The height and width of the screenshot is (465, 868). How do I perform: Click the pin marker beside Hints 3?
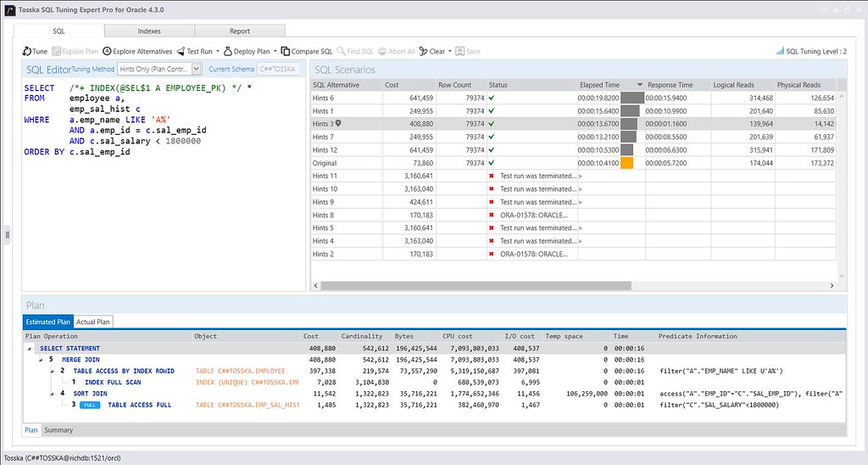[x=338, y=124]
